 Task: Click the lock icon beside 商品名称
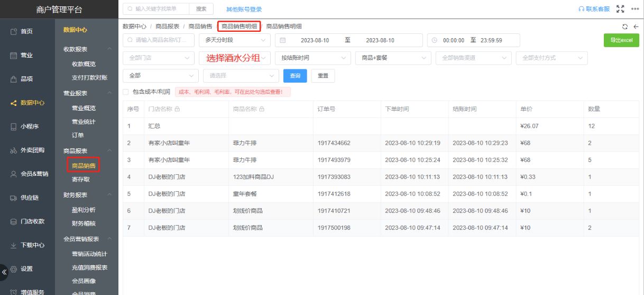[x=262, y=109]
